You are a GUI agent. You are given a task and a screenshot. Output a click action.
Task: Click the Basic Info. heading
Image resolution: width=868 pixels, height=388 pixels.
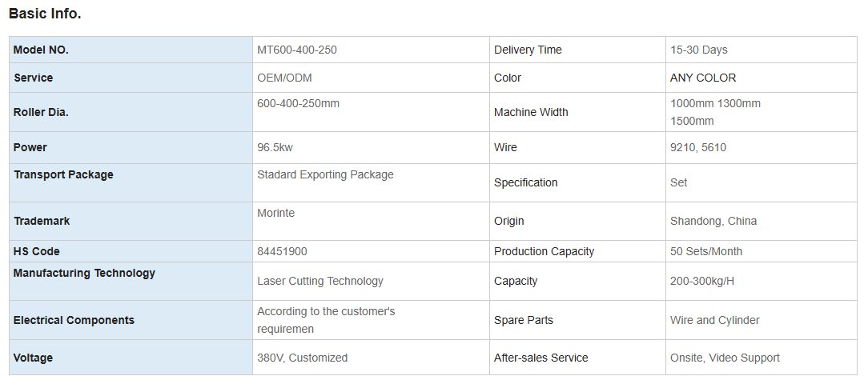[45, 14]
